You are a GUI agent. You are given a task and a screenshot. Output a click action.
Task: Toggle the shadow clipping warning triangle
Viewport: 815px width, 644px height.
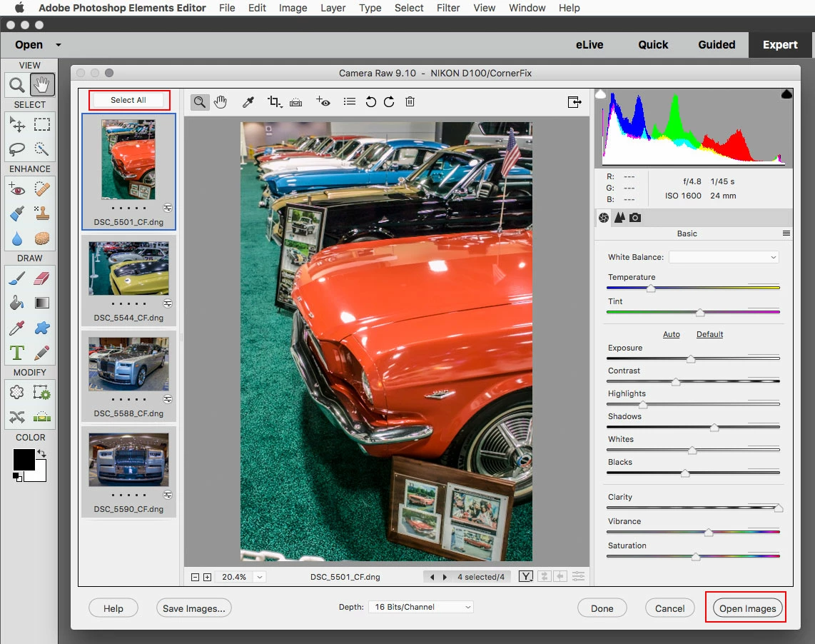[600, 94]
